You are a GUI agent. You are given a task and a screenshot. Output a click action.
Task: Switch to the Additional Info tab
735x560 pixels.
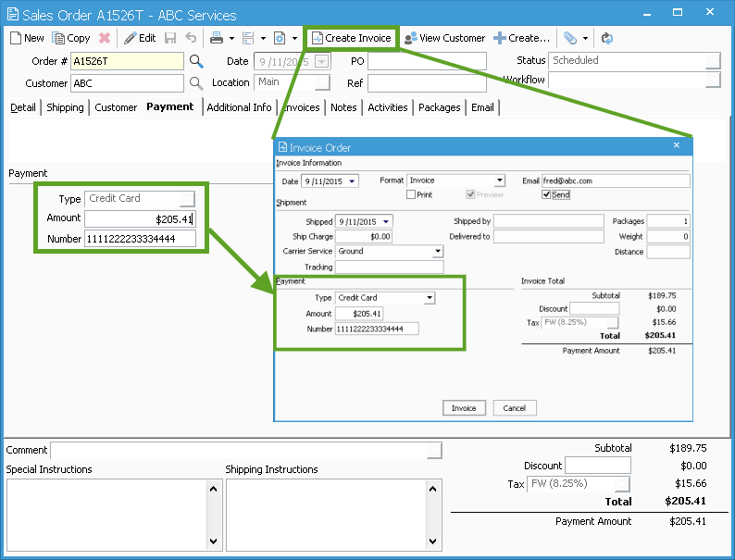click(x=239, y=107)
